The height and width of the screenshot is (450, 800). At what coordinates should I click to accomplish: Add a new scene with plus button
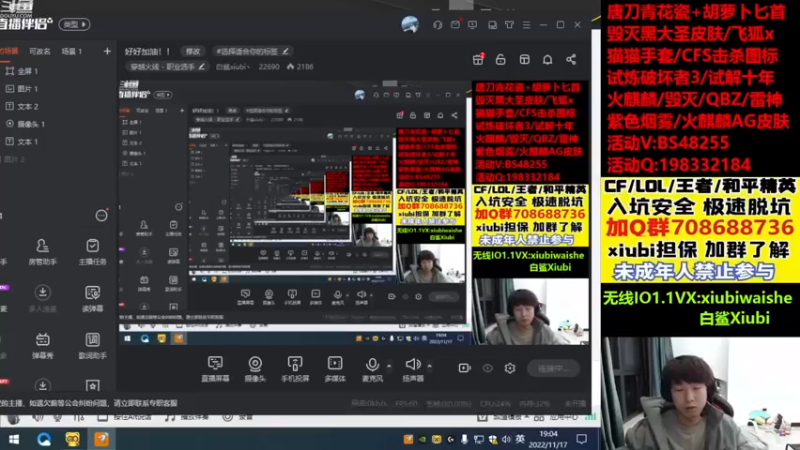[x=107, y=51]
